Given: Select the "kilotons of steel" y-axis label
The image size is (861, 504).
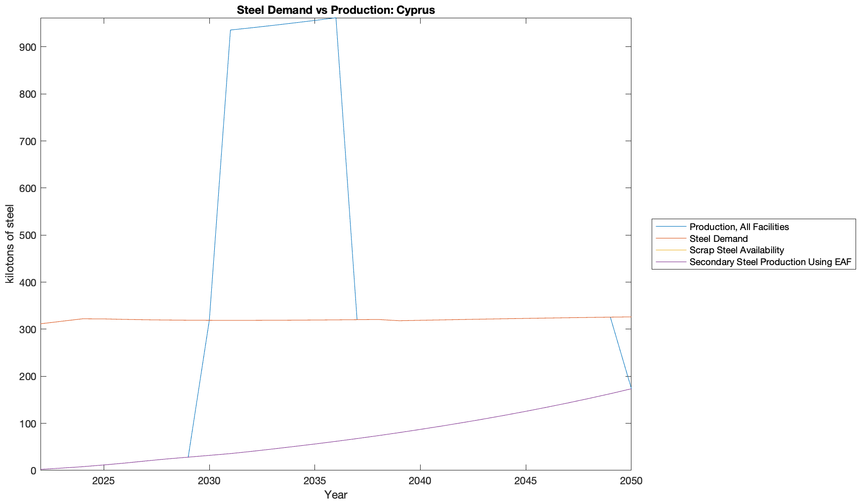Looking at the screenshot, I should (x=10, y=244).
